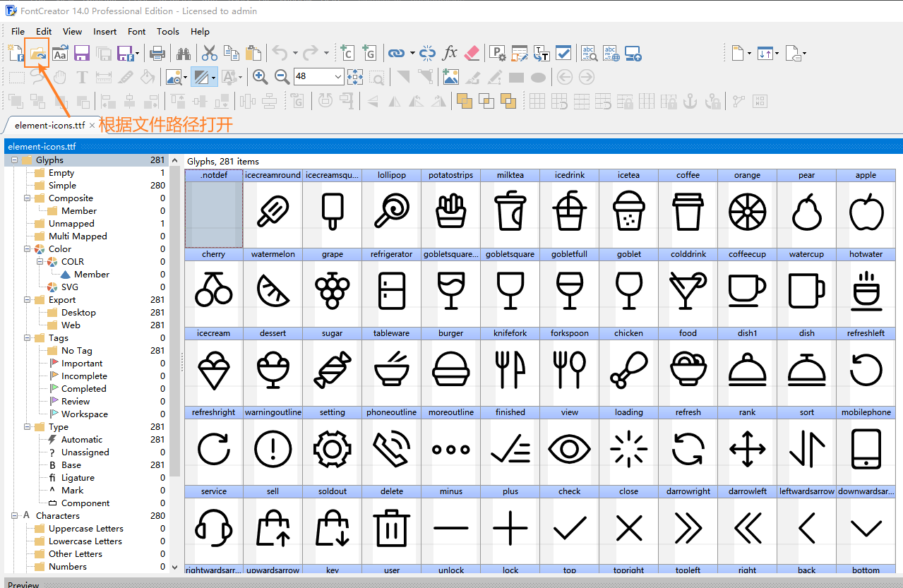Open the Insert menu
This screenshot has height=588, width=903.
pos(105,31)
